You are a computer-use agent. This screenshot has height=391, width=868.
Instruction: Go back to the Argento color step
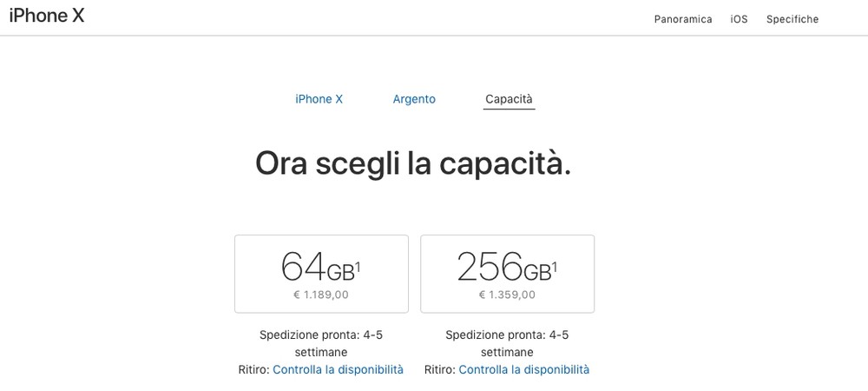(x=414, y=99)
